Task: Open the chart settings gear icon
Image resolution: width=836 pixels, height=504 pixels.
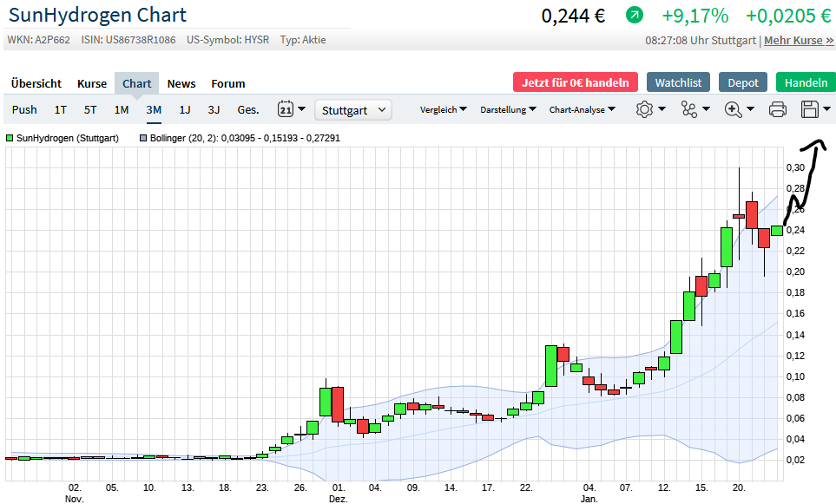Action: pyautogui.click(x=644, y=110)
